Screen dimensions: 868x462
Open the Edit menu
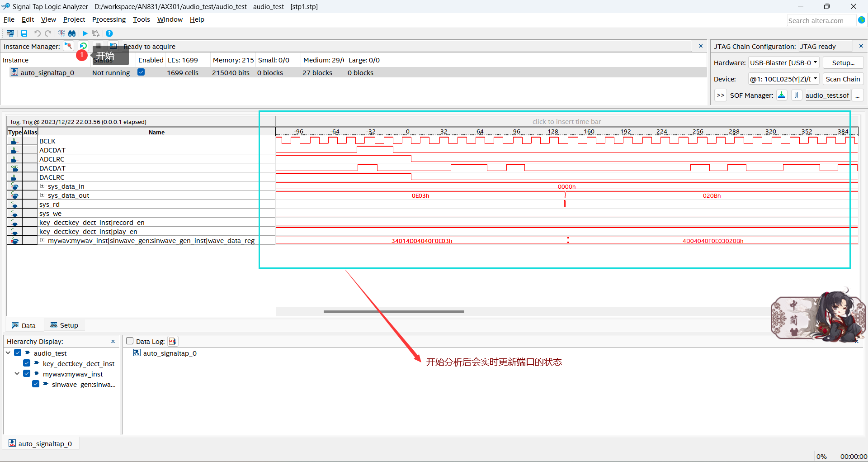(28, 19)
